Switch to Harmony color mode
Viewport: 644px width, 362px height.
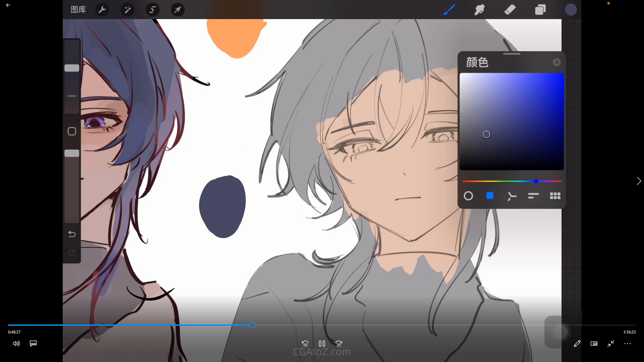click(512, 196)
